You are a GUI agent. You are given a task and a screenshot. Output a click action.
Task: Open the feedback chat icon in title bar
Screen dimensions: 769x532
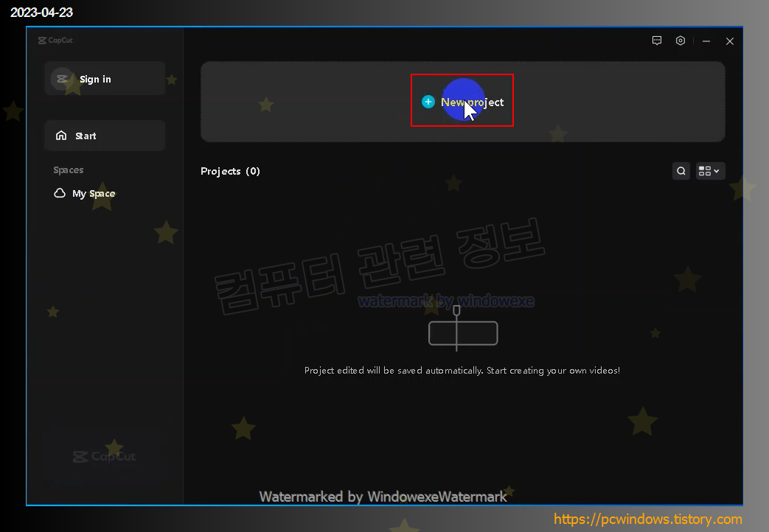coord(657,41)
